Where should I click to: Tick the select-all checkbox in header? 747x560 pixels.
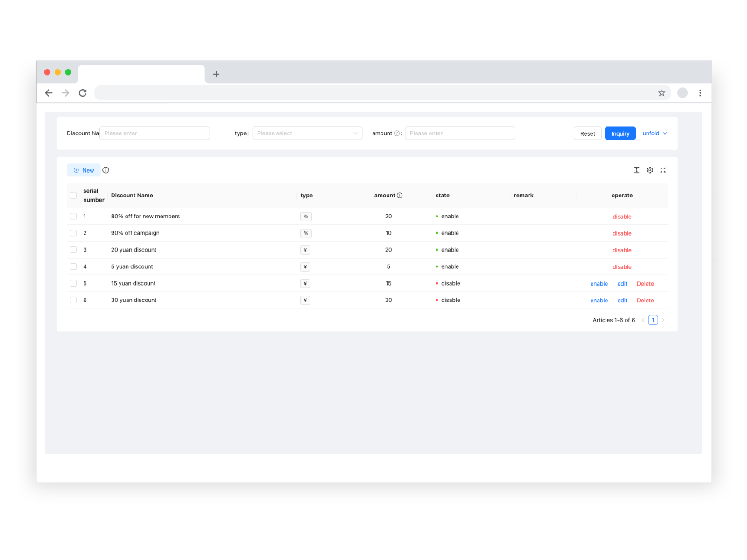tap(73, 196)
